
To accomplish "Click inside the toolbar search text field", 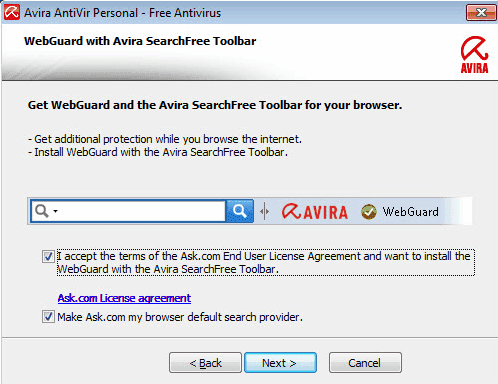I will [x=142, y=211].
